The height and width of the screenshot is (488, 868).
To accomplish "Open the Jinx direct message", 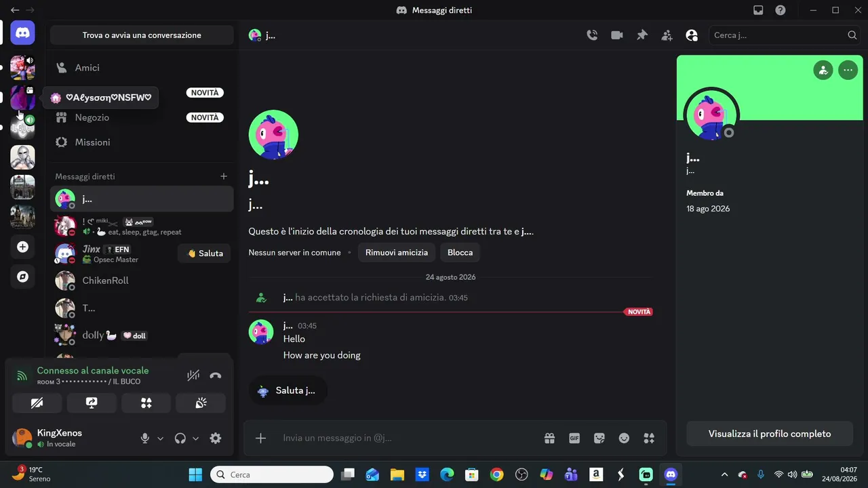I will pos(114,253).
